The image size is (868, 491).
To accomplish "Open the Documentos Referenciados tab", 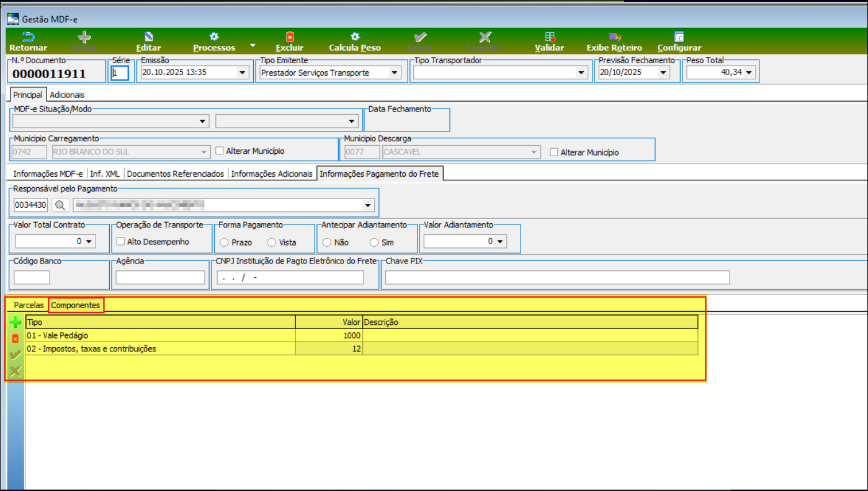I will click(x=175, y=174).
